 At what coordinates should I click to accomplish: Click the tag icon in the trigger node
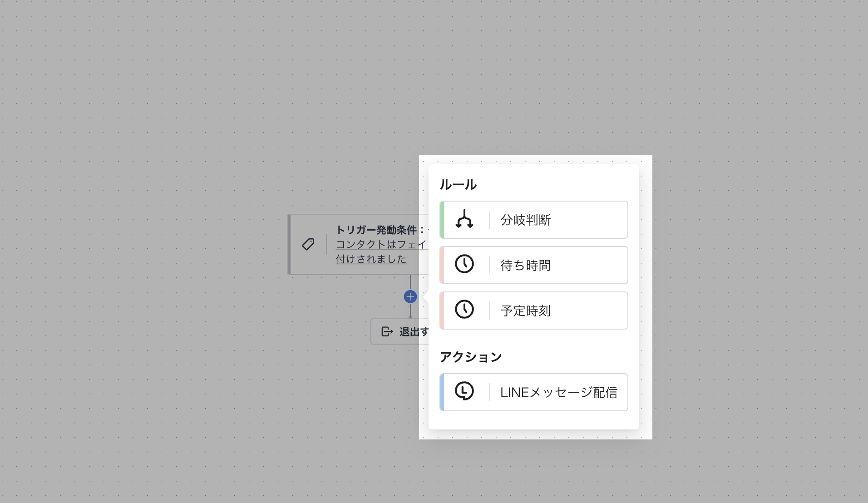[x=308, y=244]
